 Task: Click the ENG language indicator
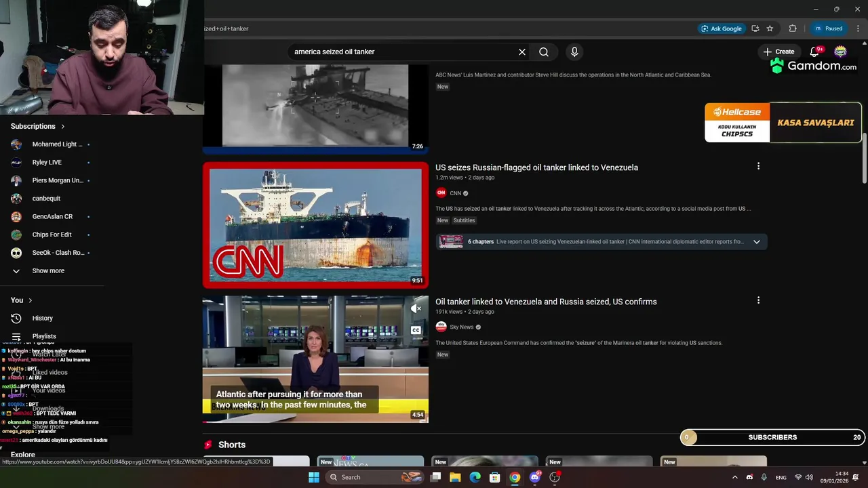point(781,477)
